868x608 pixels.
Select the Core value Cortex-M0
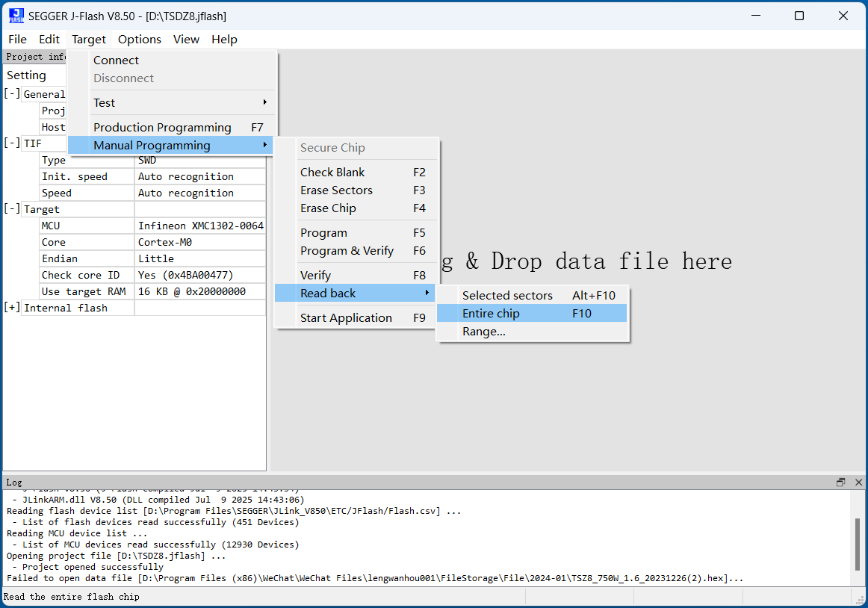[x=200, y=243]
